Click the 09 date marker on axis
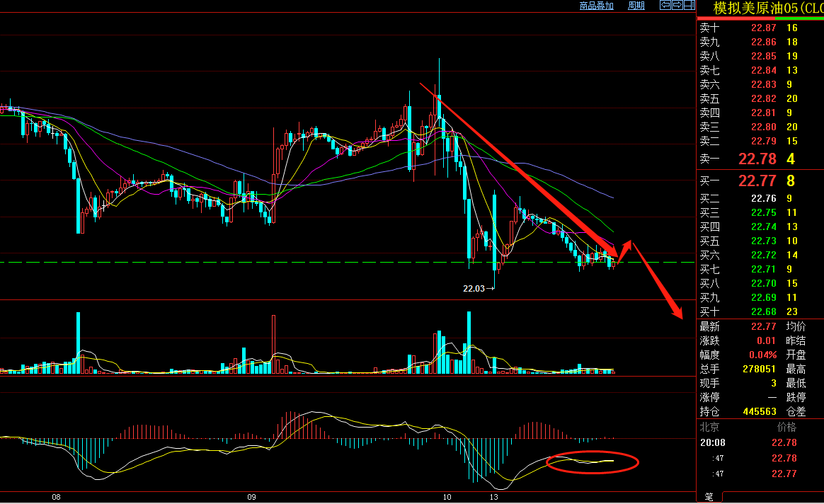 251,497
